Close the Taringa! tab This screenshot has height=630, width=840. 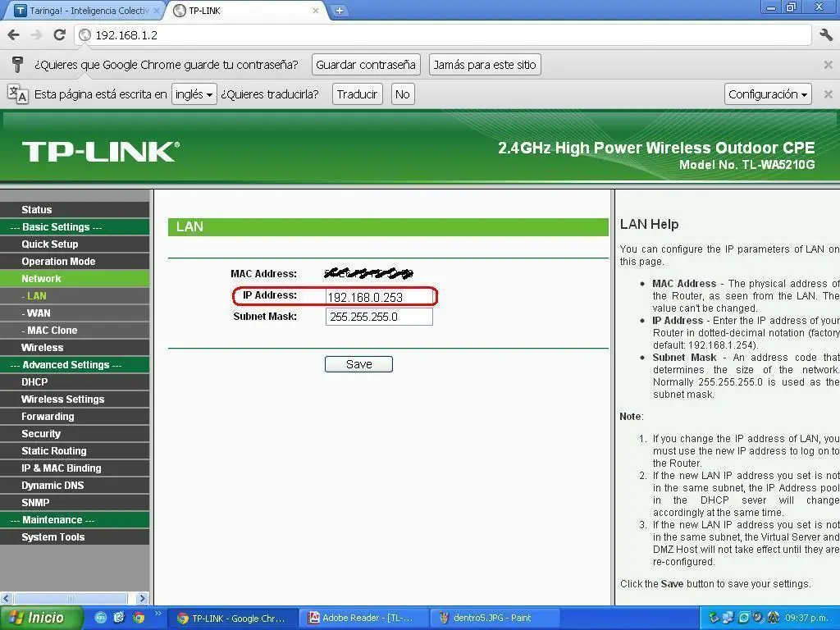[x=157, y=11]
